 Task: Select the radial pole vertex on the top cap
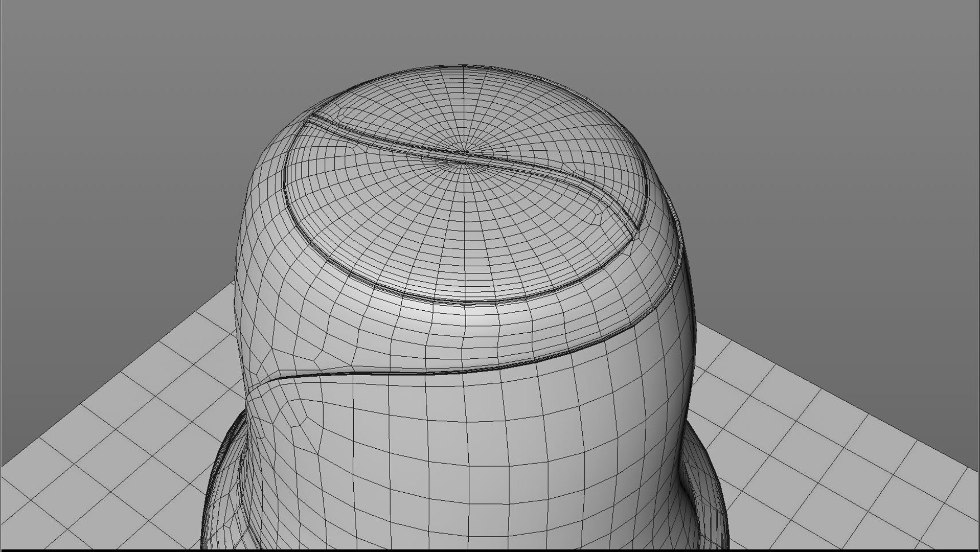[464, 152]
